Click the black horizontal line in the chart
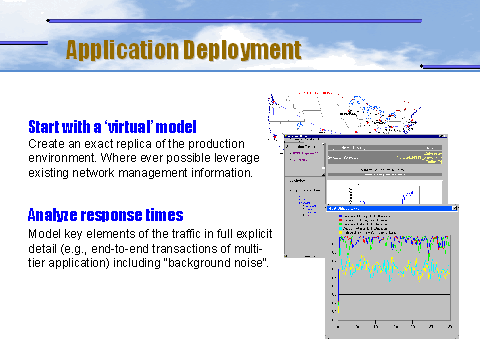This screenshot has width=480, height=360. coord(395,295)
